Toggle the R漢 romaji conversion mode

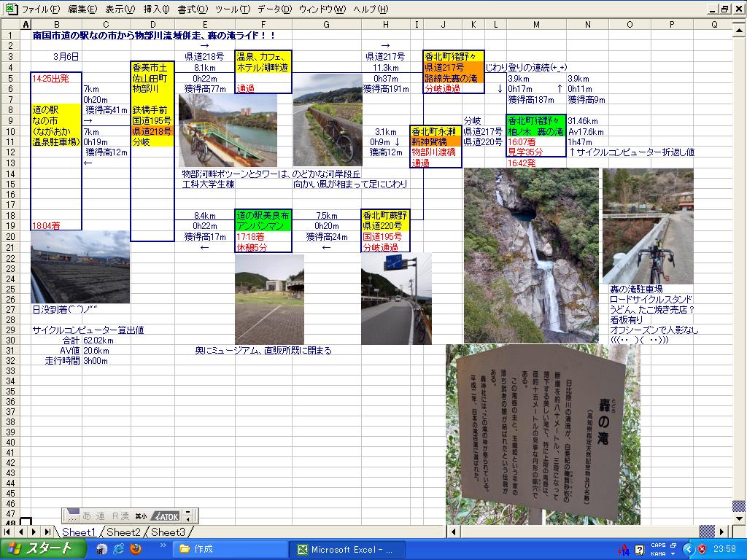click(x=120, y=516)
